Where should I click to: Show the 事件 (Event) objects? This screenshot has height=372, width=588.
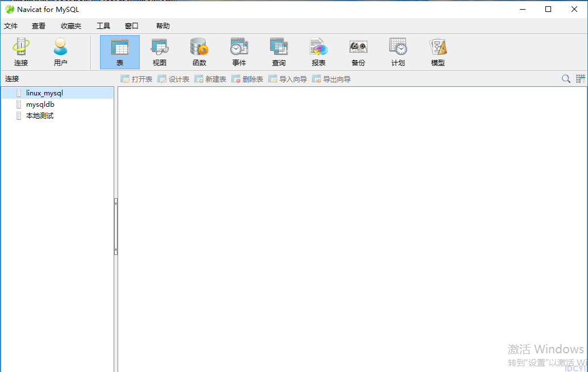(239, 52)
